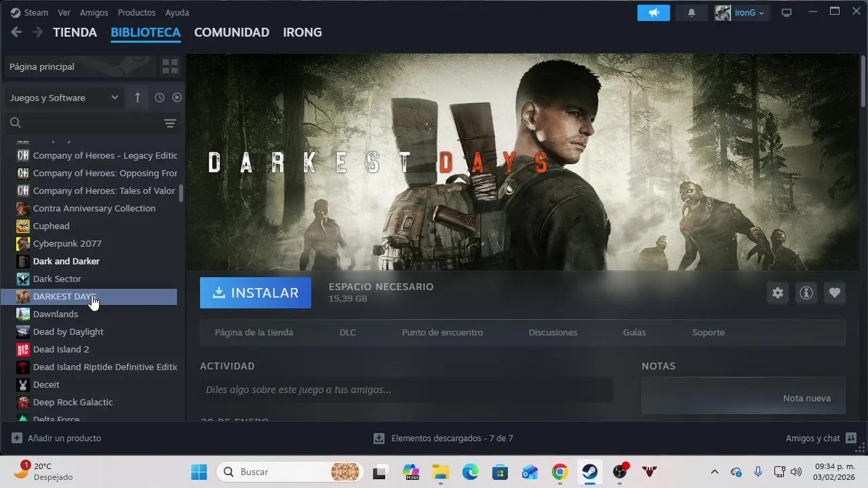Click the Steam logo menu icon
Screen dimensions: 868x488
[15, 12]
